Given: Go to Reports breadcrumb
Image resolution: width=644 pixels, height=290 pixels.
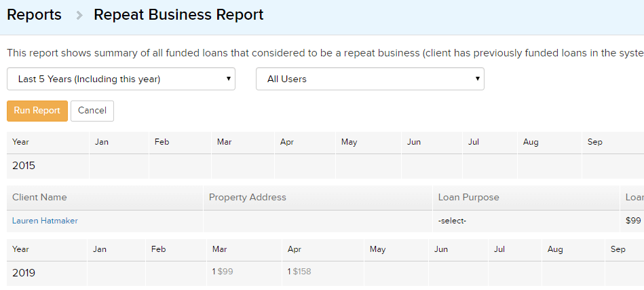Looking at the screenshot, I should (x=34, y=15).
